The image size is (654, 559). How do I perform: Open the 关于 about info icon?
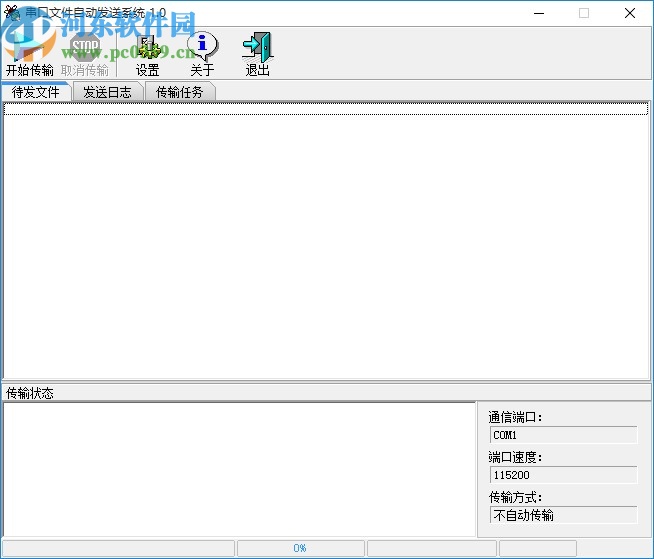(x=202, y=54)
